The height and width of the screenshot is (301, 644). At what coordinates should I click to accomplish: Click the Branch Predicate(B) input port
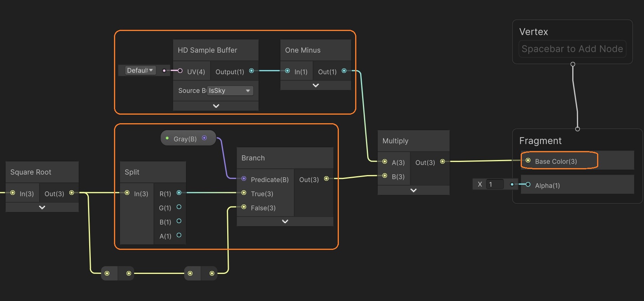pos(244,179)
